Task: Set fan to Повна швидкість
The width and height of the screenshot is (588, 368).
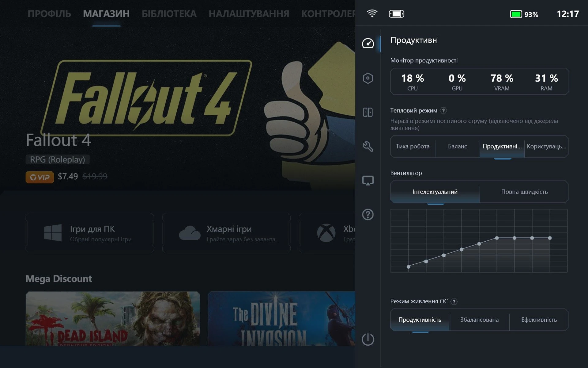Action: coord(524,192)
